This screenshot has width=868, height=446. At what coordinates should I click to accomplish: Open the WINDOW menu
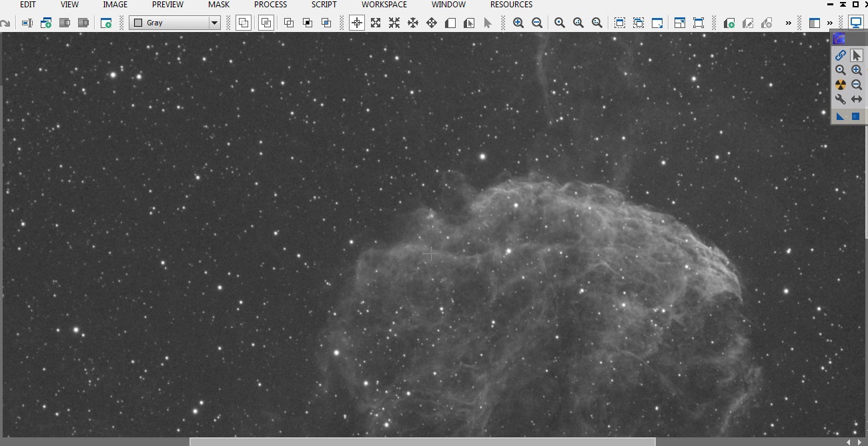(x=448, y=5)
